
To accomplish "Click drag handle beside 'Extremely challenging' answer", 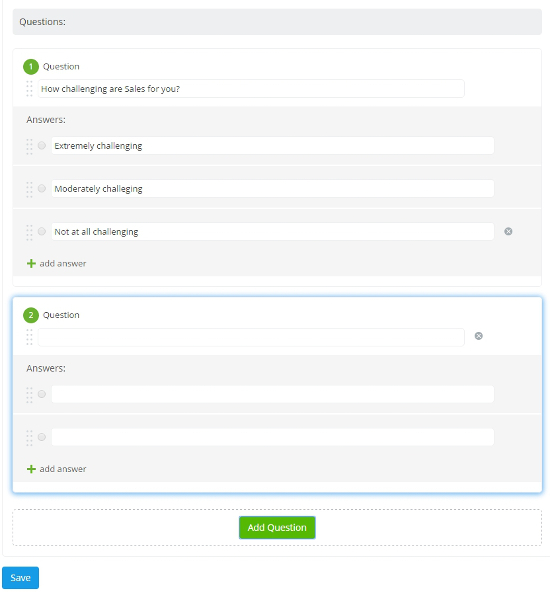I will [x=29, y=146].
